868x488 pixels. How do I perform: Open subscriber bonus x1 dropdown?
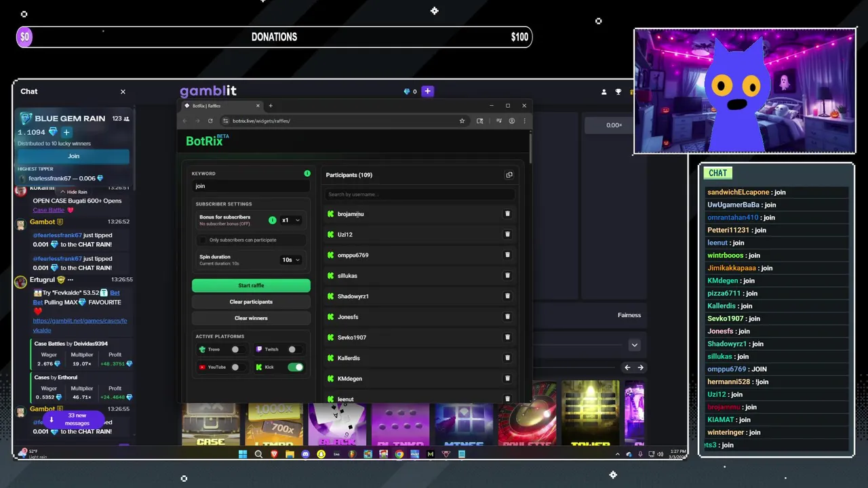(290, 220)
